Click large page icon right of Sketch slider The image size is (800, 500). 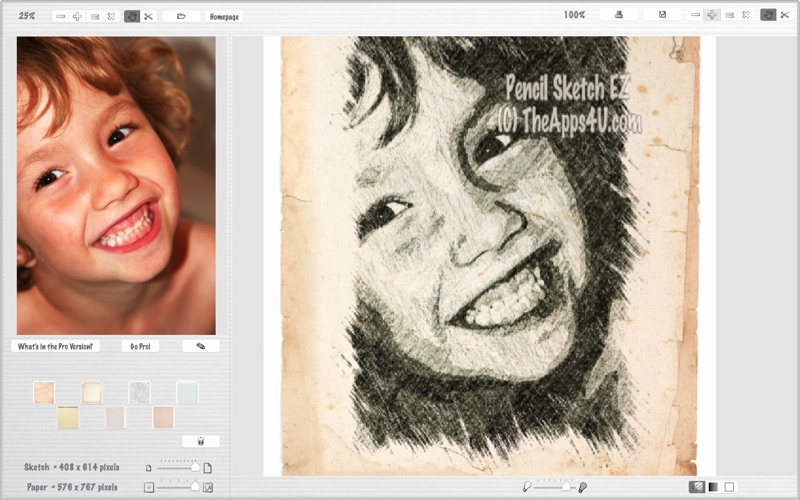pyautogui.click(x=208, y=468)
